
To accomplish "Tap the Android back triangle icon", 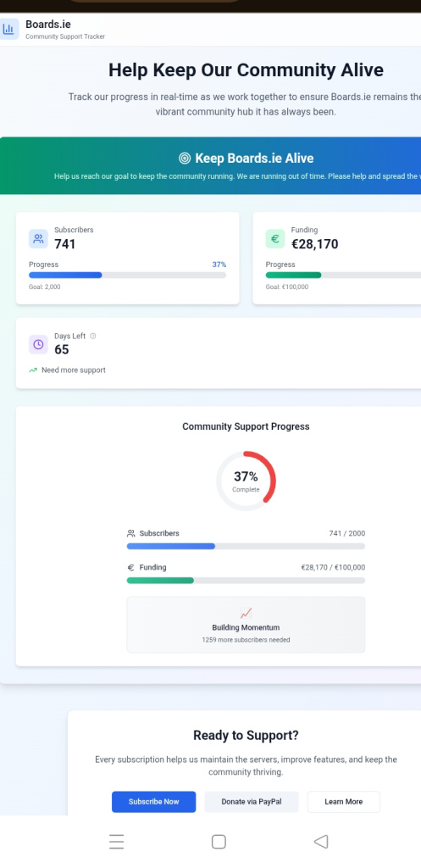I will coord(321,842).
